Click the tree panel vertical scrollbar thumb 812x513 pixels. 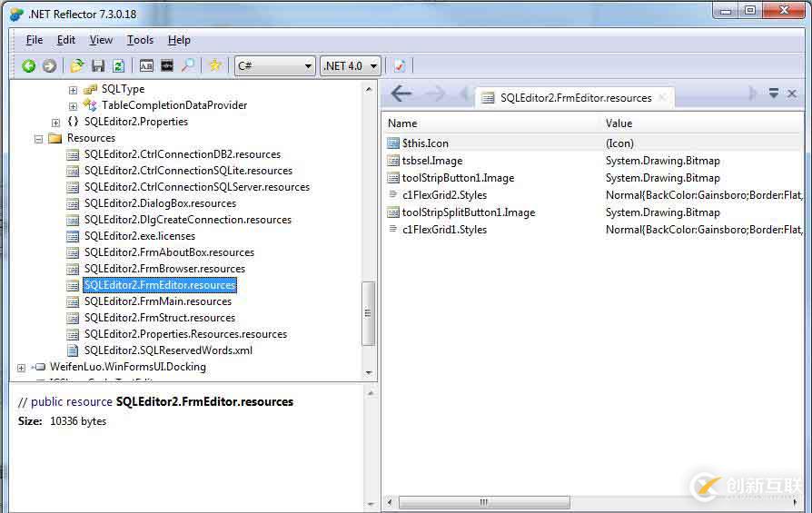368,313
